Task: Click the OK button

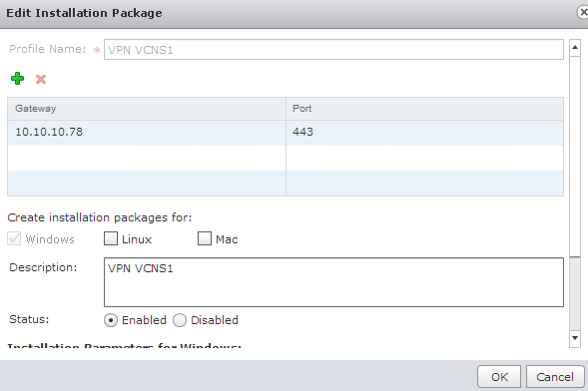Action: coord(499,377)
